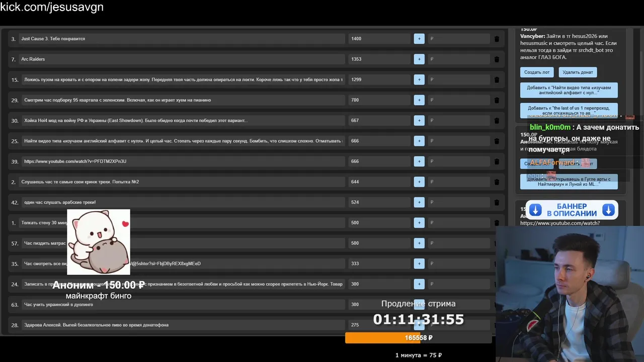The width and height of the screenshot is (644, 362).
Task: Click amount field showing 524
Action: 379,202
